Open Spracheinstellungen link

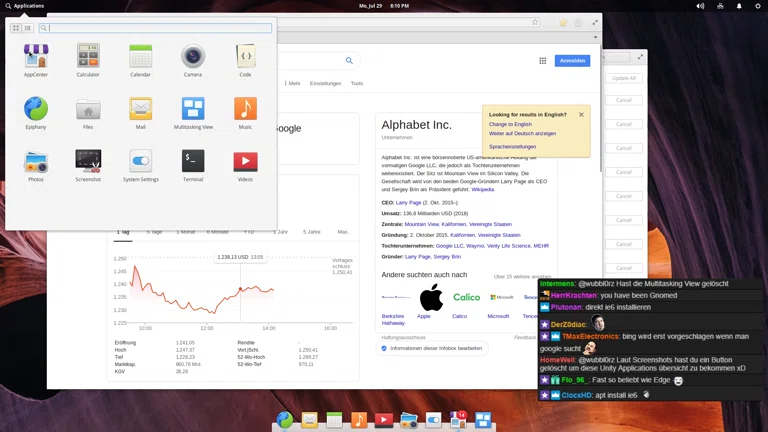(x=512, y=146)
